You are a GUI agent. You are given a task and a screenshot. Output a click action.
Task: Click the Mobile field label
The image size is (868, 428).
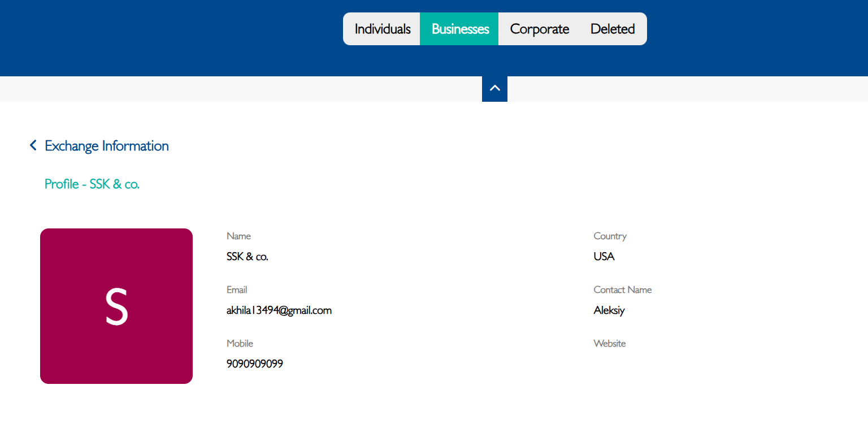(x=240, y=344)
